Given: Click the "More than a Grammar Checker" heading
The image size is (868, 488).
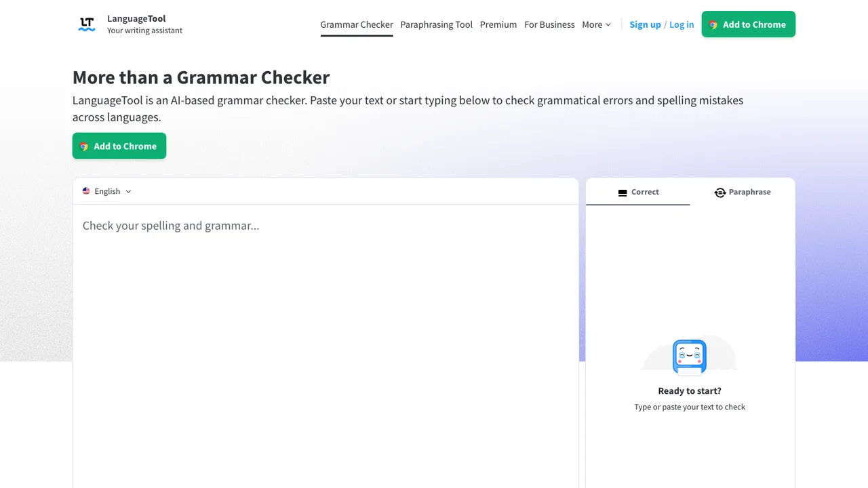Looking at the screenshot, I should [x=201, y=77].
